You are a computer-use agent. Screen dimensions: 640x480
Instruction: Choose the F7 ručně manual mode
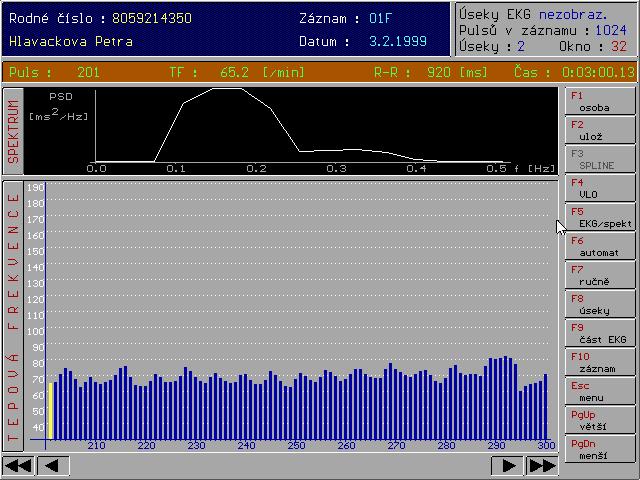click(x=600, y=275)
